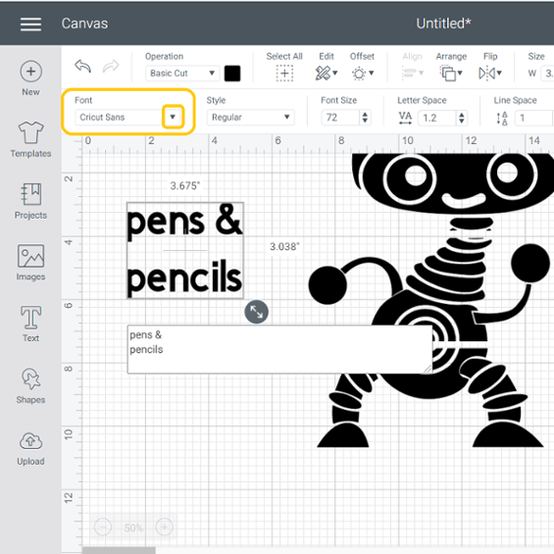Click the horizontal scrollbar at bottom
The height and width of the screenshot is (554, 554).
click(119, 550)
